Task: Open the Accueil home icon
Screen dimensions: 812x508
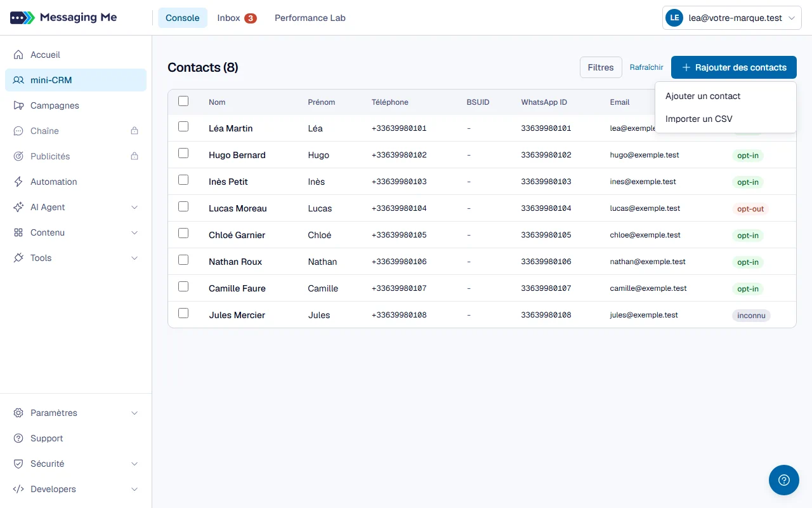Action: click(18, 55)
